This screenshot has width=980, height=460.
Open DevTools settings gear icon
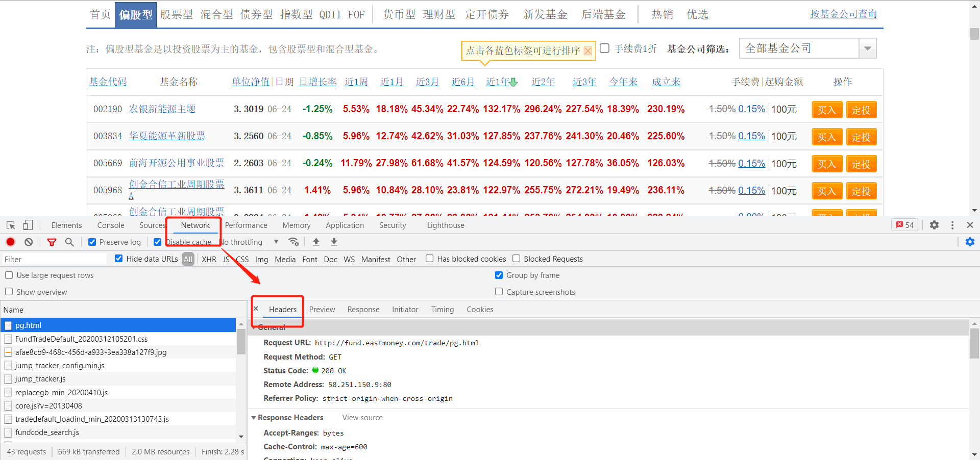point(934,225)
